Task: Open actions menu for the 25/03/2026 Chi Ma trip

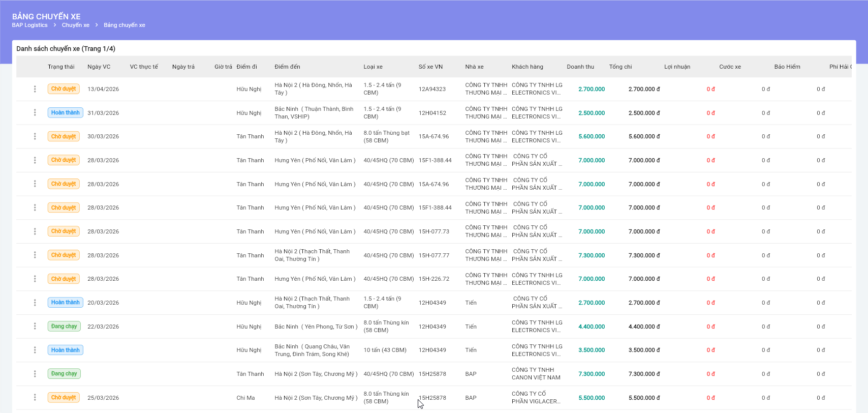Action: click(x=35, y=397)
